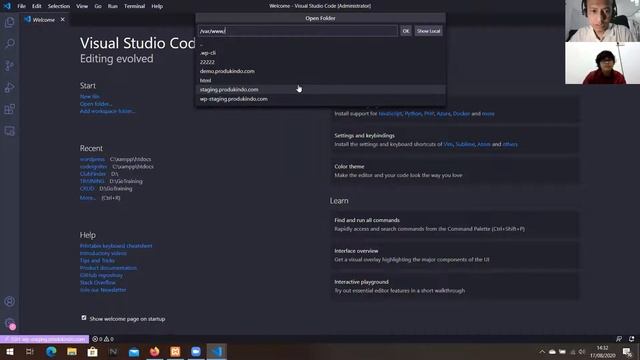Click the Open folder link under Start
The height and width of the screenshot is (360, 640).
coord(96,104)
